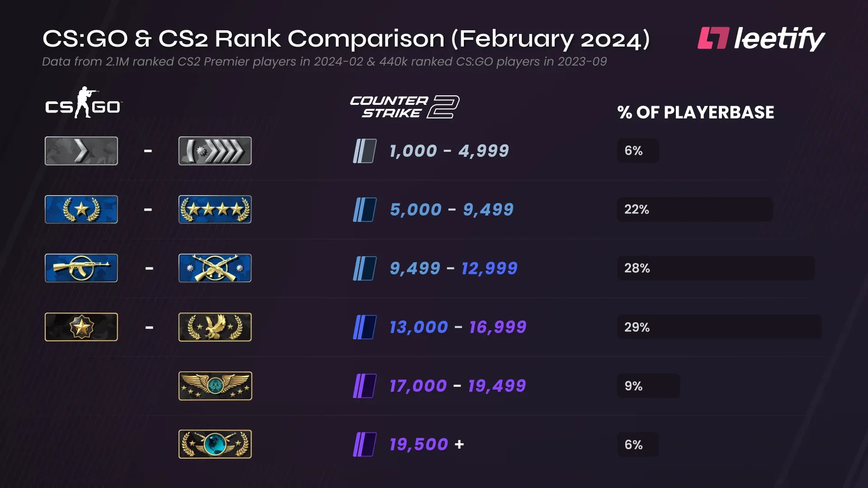Screen dimensions: 868x488
Task: Click the purple 17,000 rating tier icon
Action: (364, 386)
